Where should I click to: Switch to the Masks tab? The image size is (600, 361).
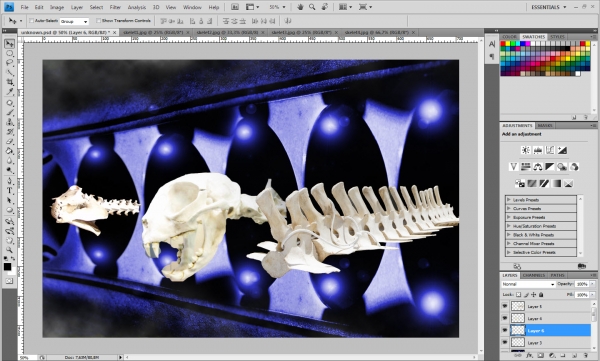pos(545,126)
